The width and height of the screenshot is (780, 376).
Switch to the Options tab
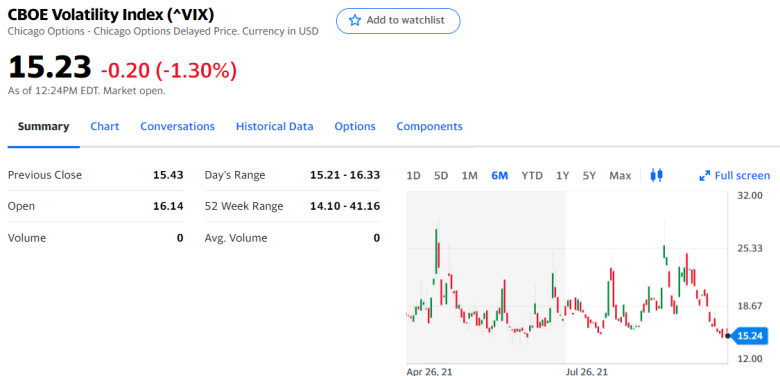[355, 126]
